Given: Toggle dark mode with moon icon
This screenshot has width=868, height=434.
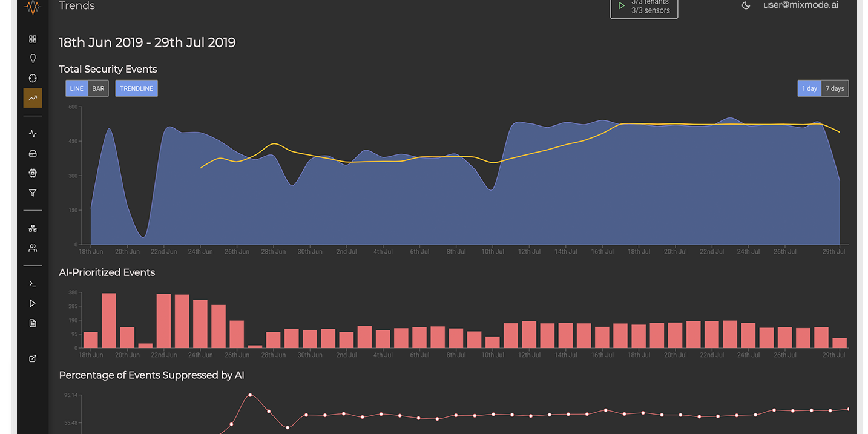Looking at the screenshot, I should point(746,5).
